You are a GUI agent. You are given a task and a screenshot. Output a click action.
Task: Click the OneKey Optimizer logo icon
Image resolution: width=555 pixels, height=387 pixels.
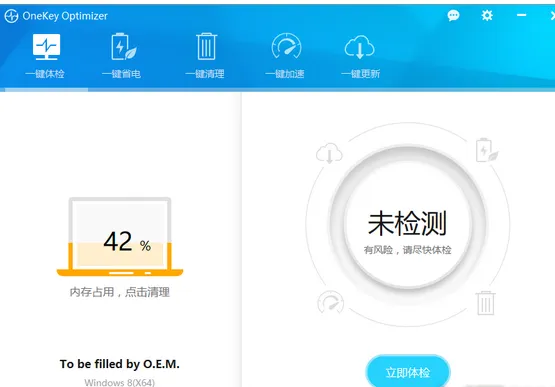[x=11, y=16]
